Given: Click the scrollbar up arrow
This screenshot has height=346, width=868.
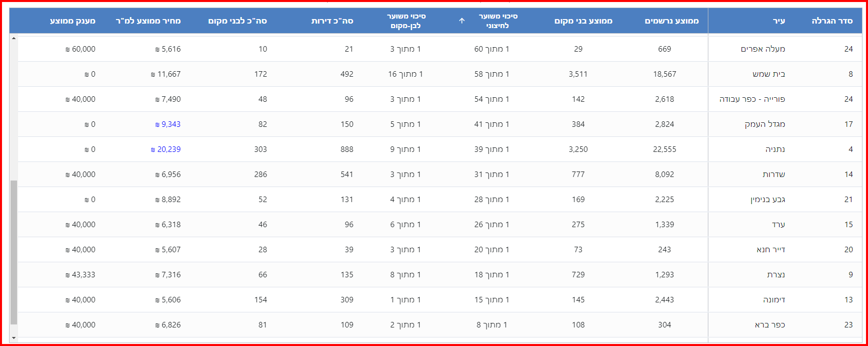Looking at the screenshot, I should (14, 39).
